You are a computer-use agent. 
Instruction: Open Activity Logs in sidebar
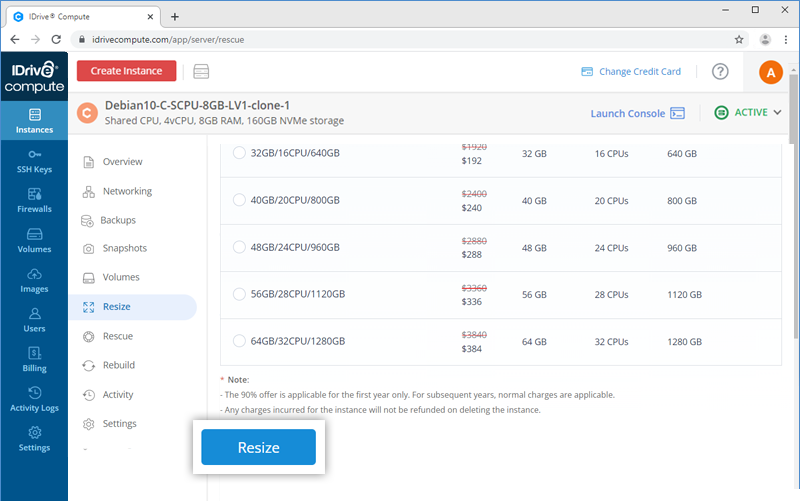[34, 399]
